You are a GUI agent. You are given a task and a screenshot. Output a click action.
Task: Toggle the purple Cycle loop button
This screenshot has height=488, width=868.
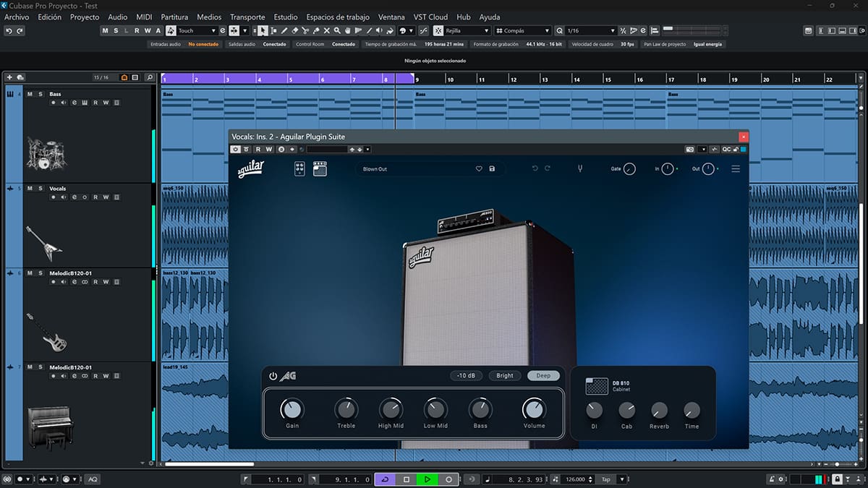pyautogui.click(x=385, y=479)
